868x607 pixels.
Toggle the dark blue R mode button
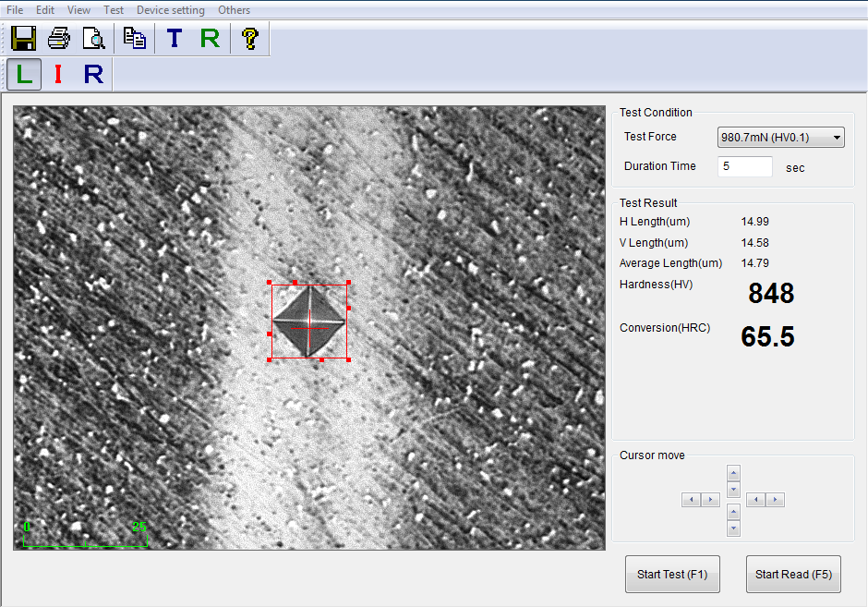click(x=93, y=74)
